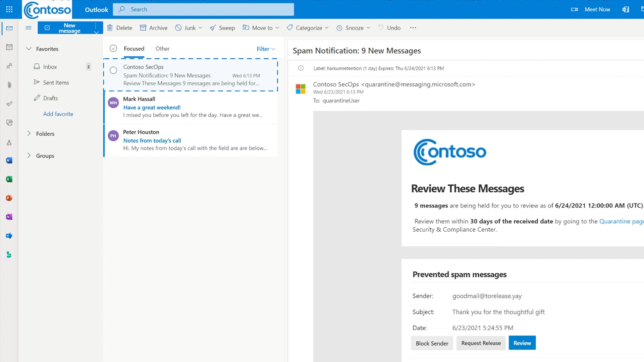
Task: Open the People contacts icon
Action: 9,66
